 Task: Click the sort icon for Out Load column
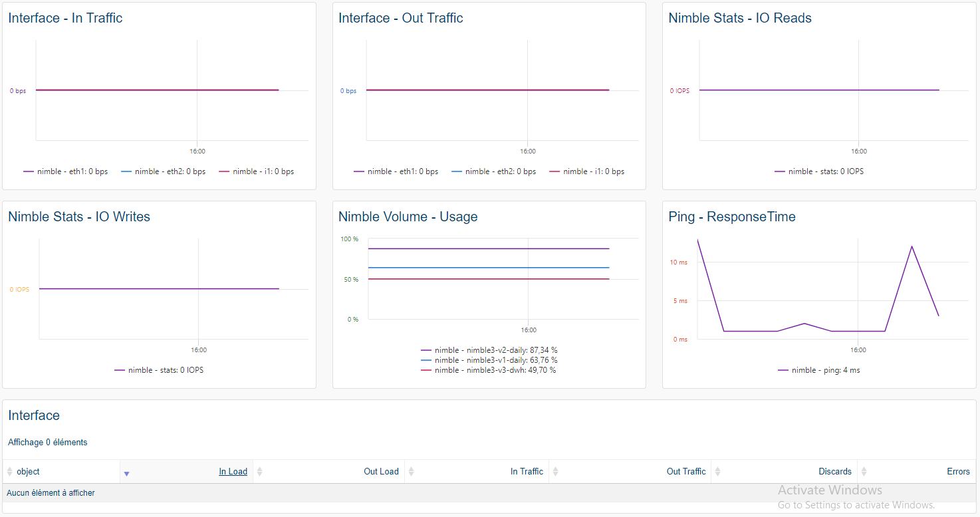click(x=260, y=471)
